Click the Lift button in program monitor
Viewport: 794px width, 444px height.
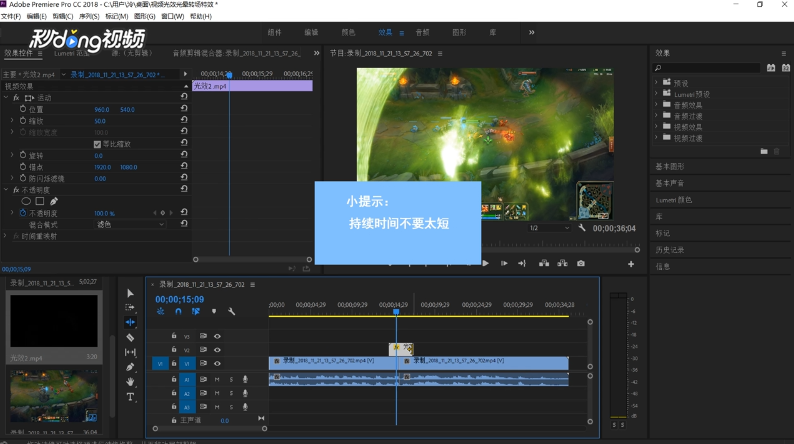[544, 263]
